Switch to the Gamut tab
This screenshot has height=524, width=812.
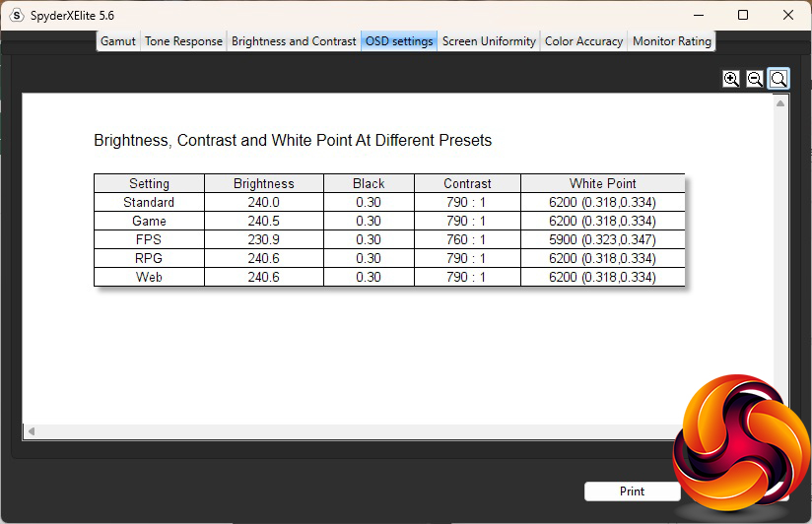tap(118, 41)
